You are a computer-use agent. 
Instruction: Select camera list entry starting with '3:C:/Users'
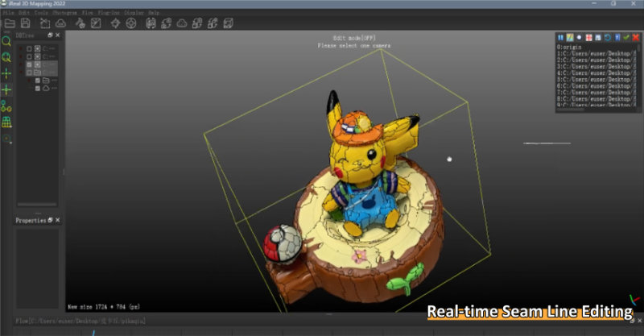click(597, 66)
